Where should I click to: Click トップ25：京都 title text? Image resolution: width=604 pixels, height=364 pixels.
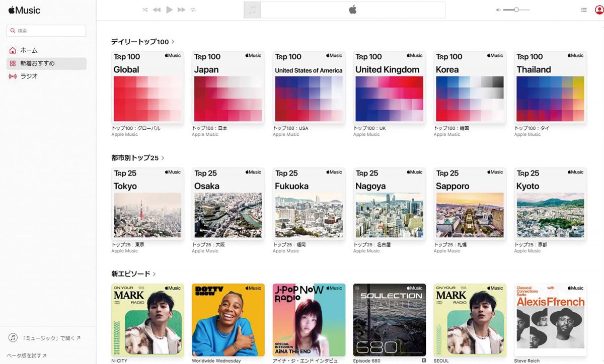click(531, 244)
